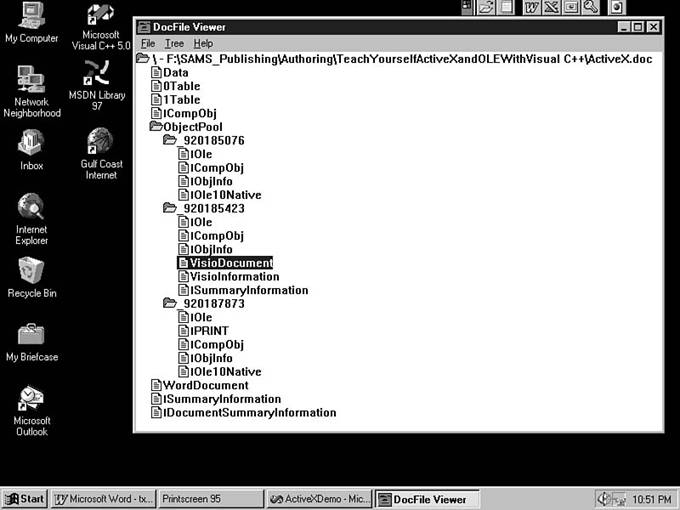680x510 pixels.
Task: Collapse the _920185076 storage folder
Action: tap(169, 141)
